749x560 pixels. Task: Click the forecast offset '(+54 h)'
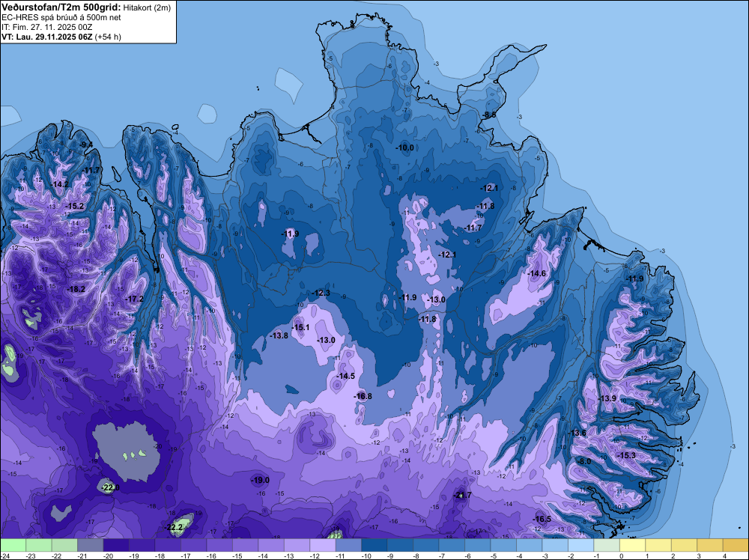click(108, 37)
